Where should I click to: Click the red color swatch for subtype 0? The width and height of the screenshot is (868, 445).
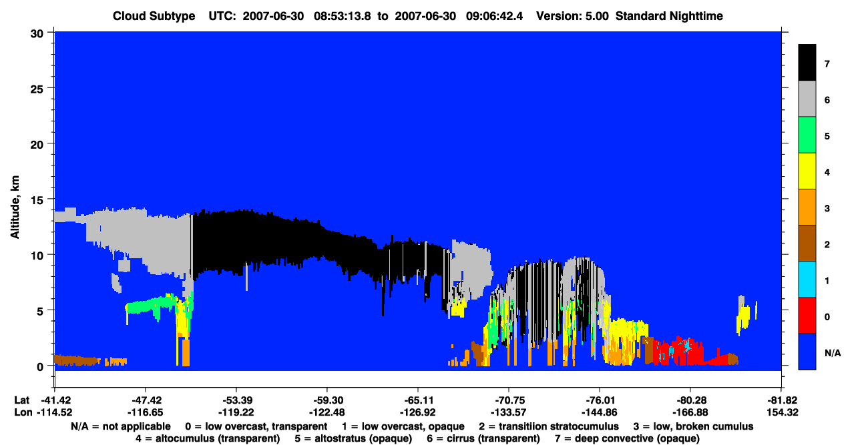[807, 316]
